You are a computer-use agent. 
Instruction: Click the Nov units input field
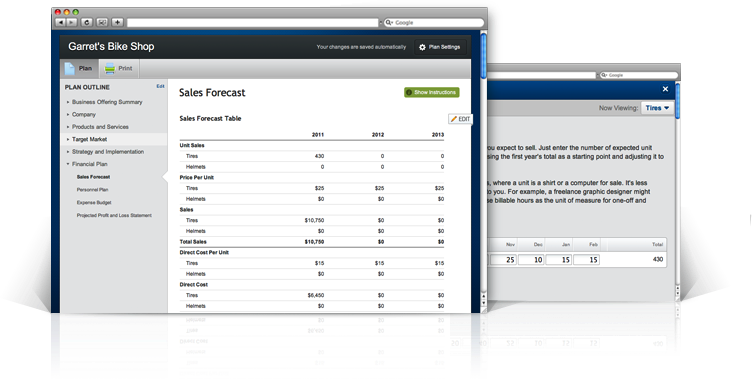tap(503, 260)
